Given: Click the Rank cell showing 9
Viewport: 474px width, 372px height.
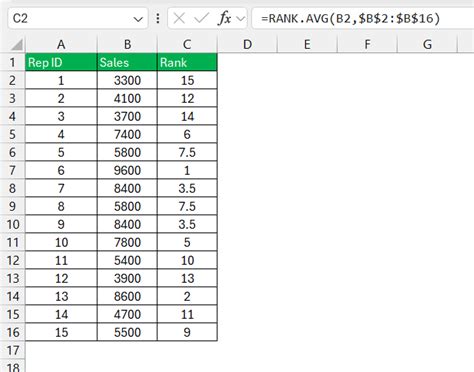Looking at the screenshot, I should click(x=187, y=332).
